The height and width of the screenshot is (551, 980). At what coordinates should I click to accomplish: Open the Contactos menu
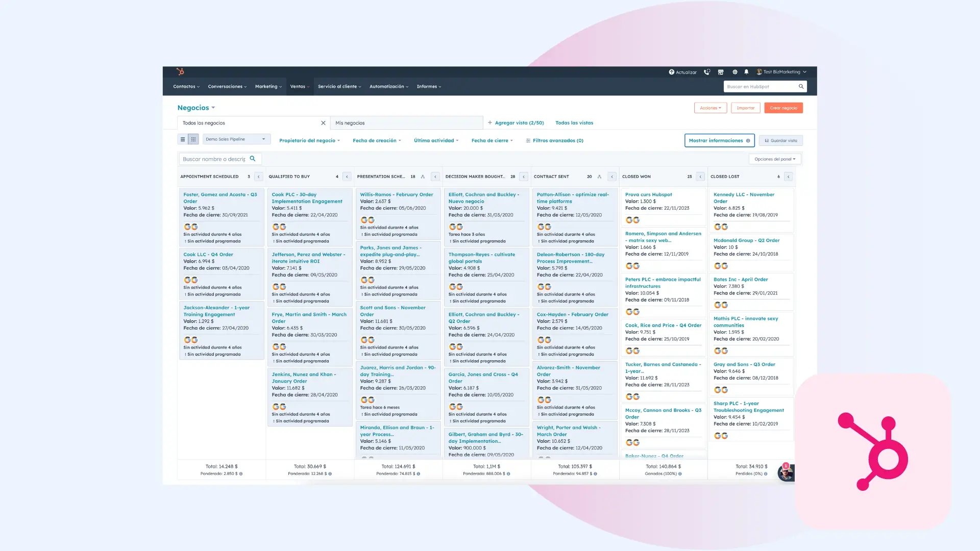186,86
